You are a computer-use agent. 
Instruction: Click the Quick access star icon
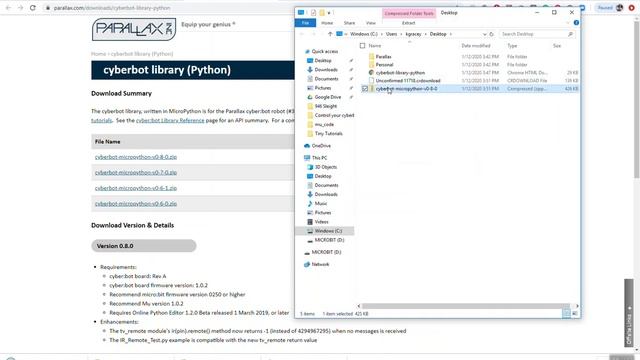[307, 51]
